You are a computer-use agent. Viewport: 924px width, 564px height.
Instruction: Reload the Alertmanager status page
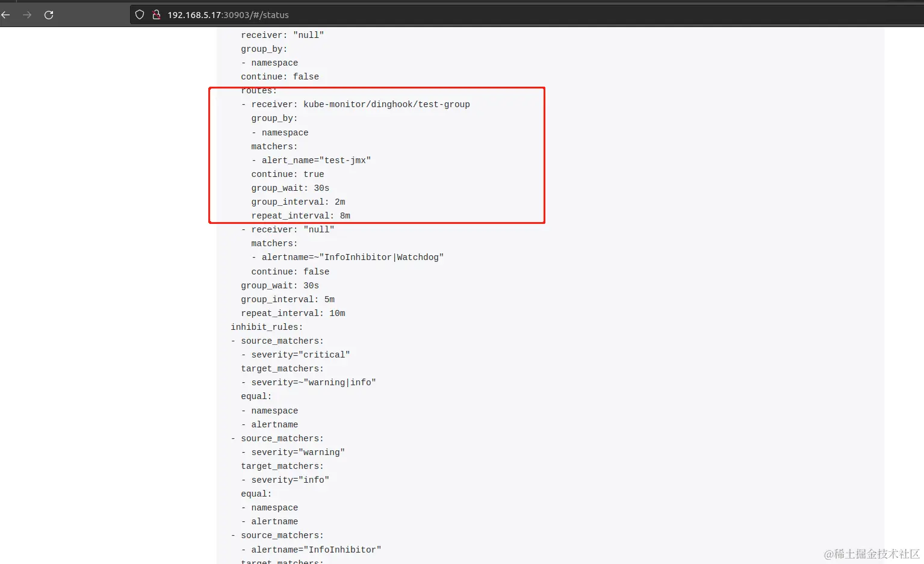49,15
